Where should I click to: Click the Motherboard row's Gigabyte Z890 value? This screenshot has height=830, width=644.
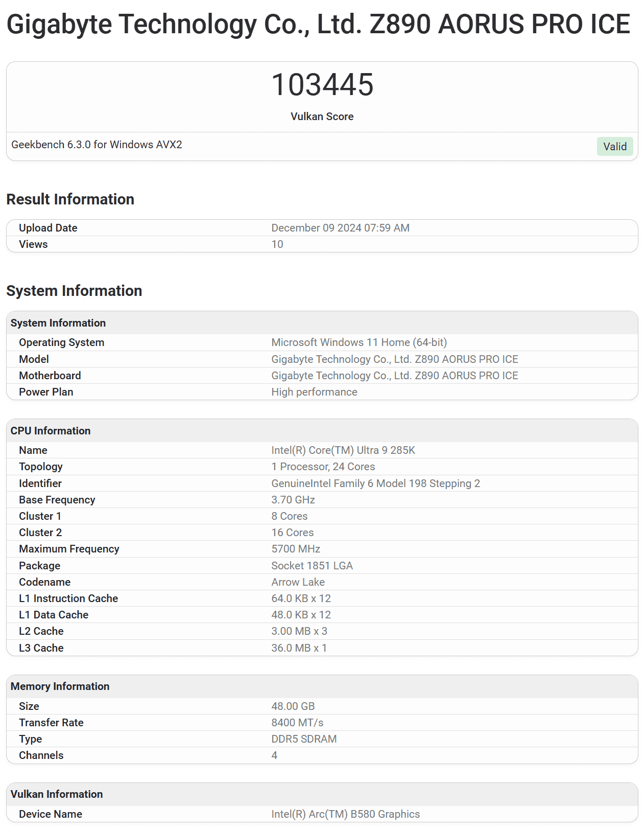(394, 376)
